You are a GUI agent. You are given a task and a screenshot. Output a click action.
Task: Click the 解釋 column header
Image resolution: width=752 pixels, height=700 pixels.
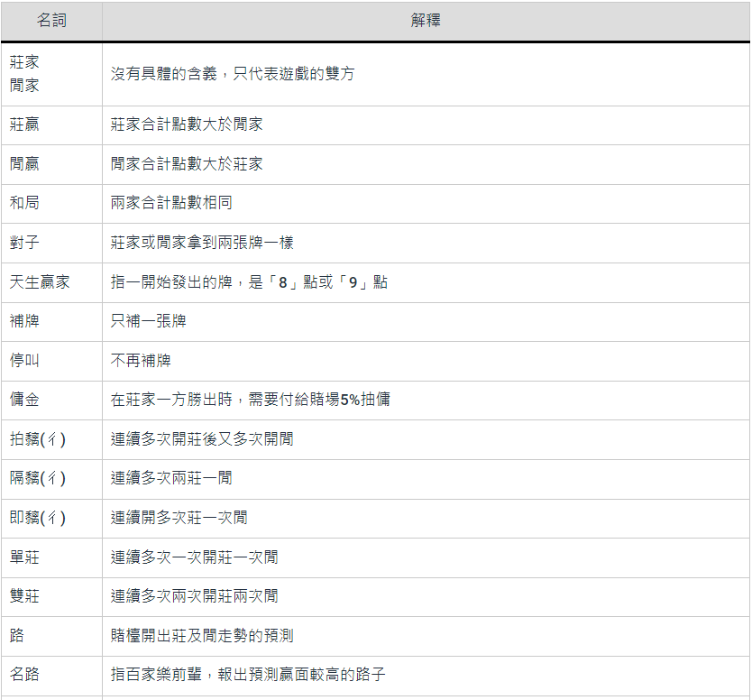(426, 21)
